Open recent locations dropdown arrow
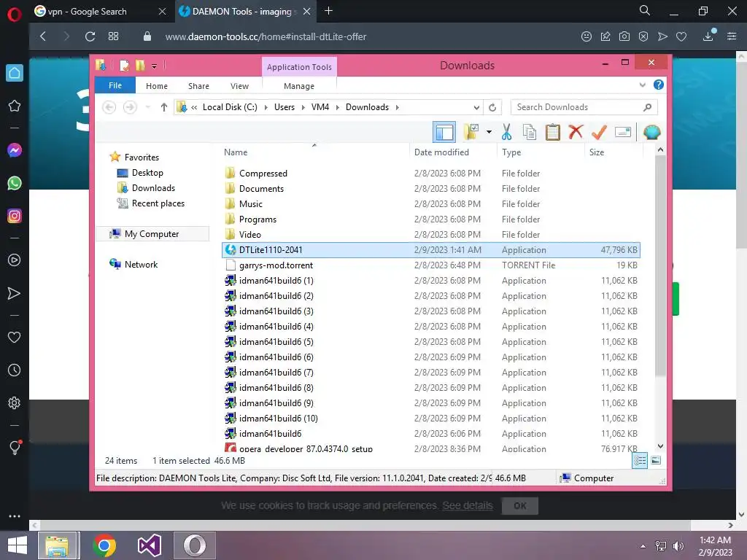Viewport: 747px width, 560px height. (147, 107)
